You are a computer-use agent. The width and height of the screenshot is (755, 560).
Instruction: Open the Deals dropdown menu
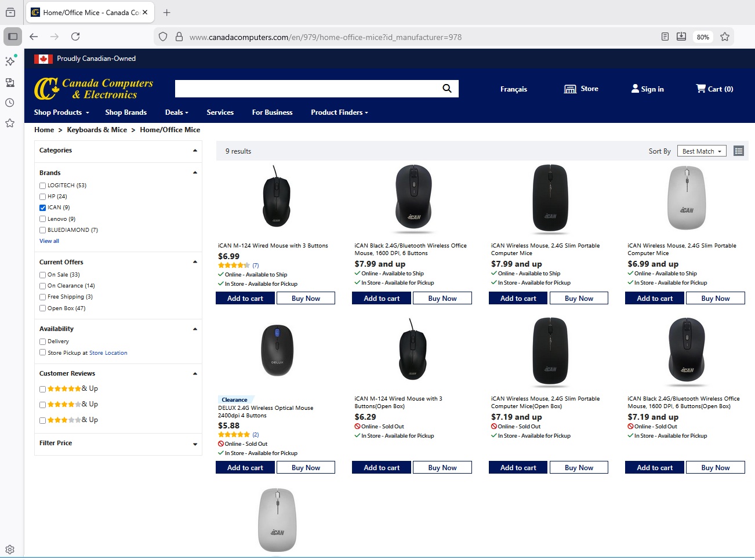click(x=176, y=112)
